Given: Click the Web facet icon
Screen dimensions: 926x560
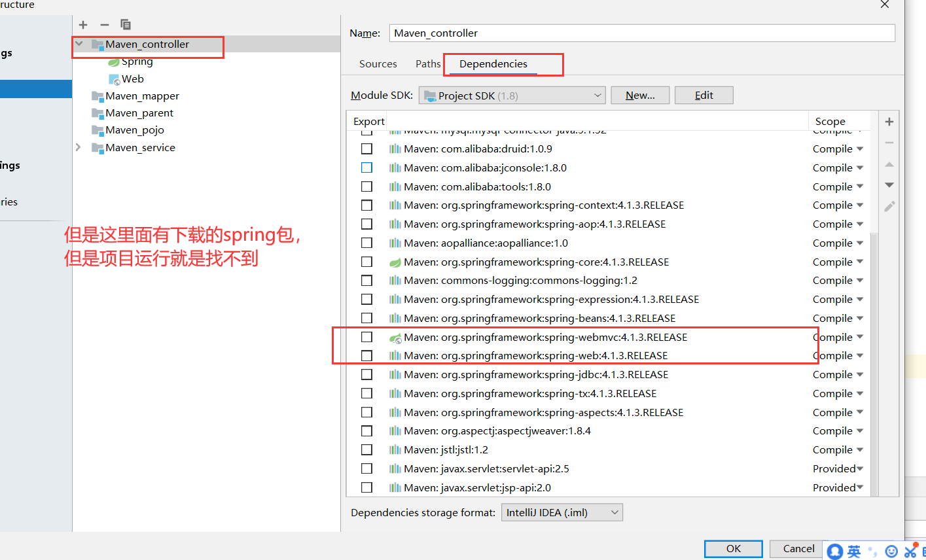Looking at the screenshot, I should pyautogui.click(x=115, y=79).
